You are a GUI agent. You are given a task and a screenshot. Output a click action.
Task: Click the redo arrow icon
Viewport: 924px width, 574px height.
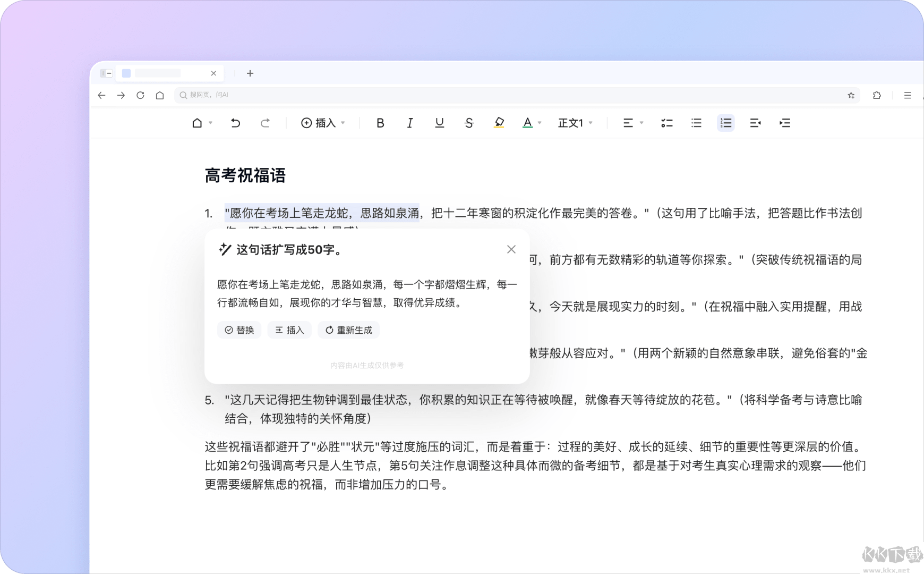point(265,123)
